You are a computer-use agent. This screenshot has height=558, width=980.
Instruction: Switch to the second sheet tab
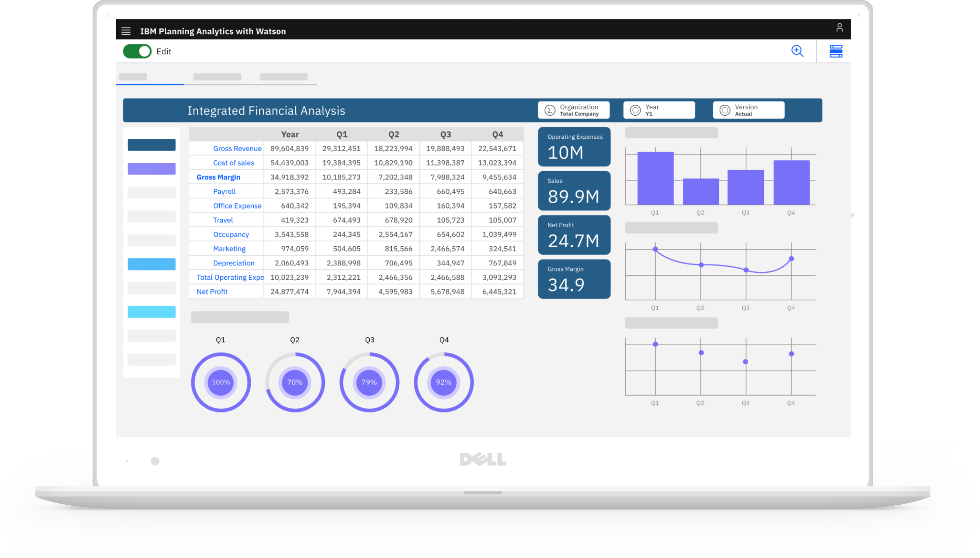pyautogui.click(x=217, y=77)
